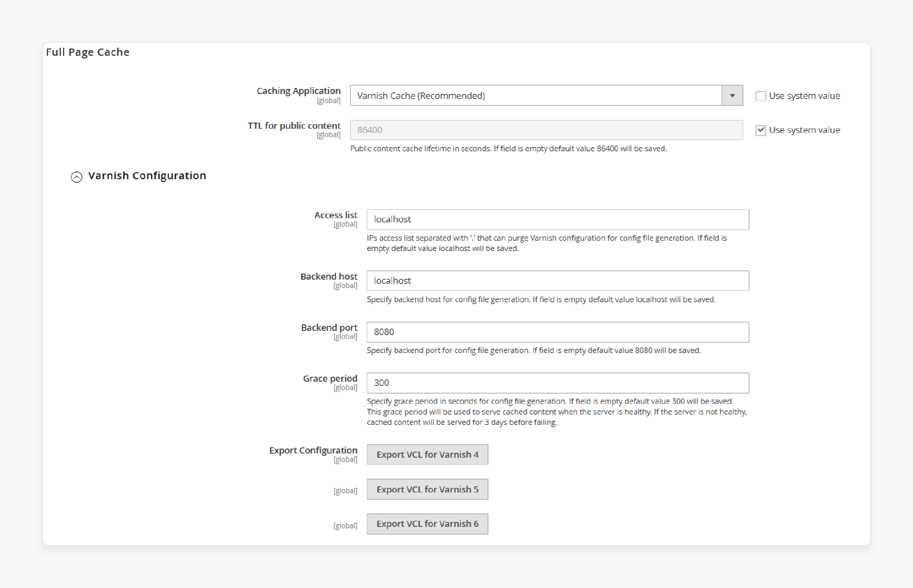Click the Backend port input field
This screenshot has width=913, height=588.
[x=558, y=332]
